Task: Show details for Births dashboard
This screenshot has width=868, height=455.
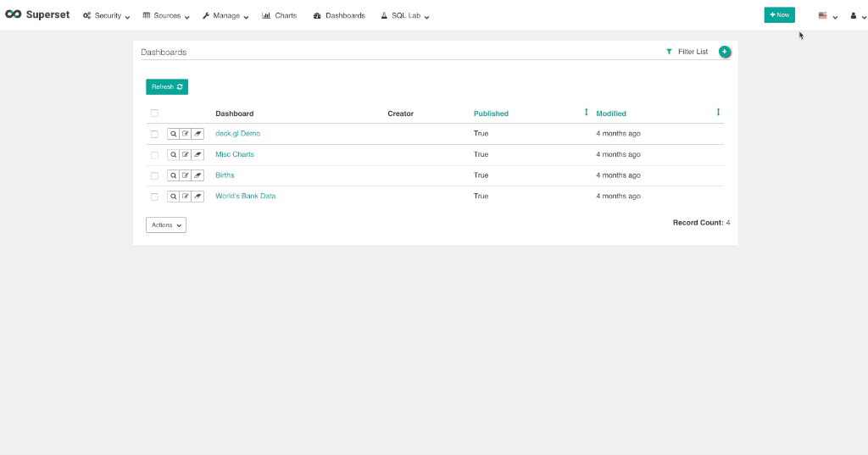Action: [x=173, y=175]
